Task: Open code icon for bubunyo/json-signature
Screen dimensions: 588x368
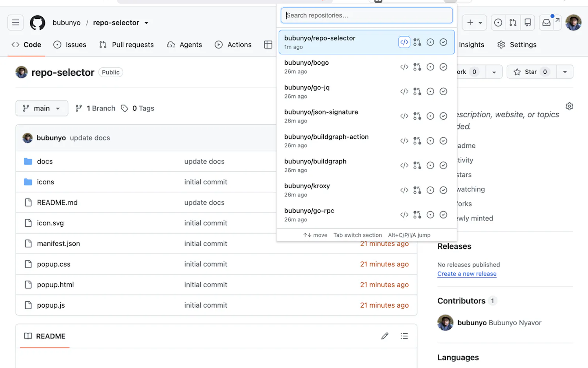Action: [x=404, y=116]
